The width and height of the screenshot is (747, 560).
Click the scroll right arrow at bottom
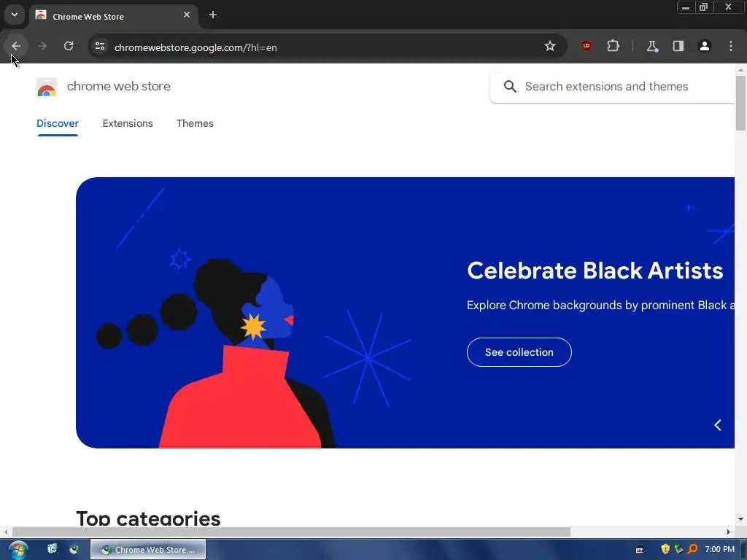tap(729, 532)
